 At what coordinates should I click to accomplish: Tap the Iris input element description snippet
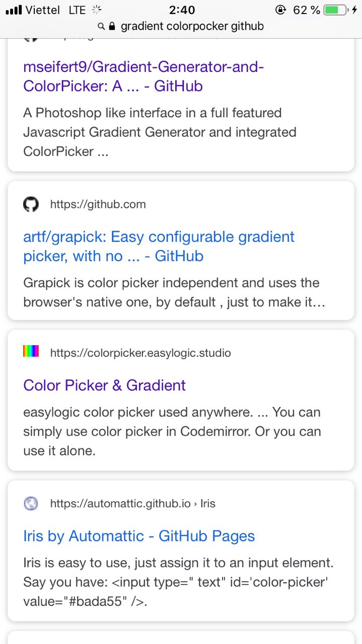pyautogui.click(x=179, y=582)
